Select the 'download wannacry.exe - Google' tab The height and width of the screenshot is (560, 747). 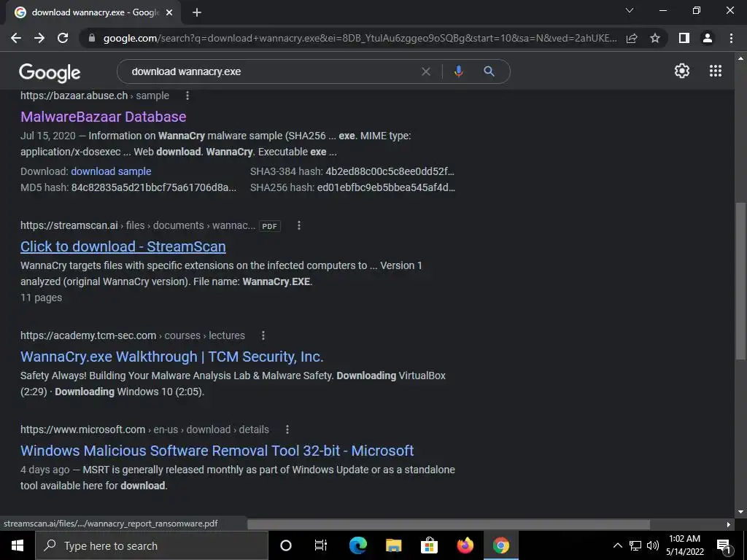coord(93,12)
